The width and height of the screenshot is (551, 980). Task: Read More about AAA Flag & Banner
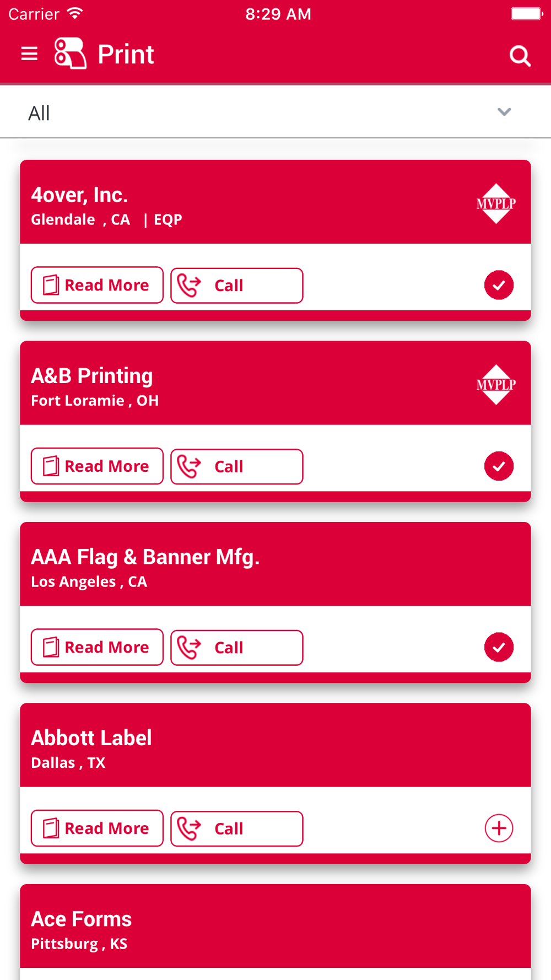click(x=97, y=647)
